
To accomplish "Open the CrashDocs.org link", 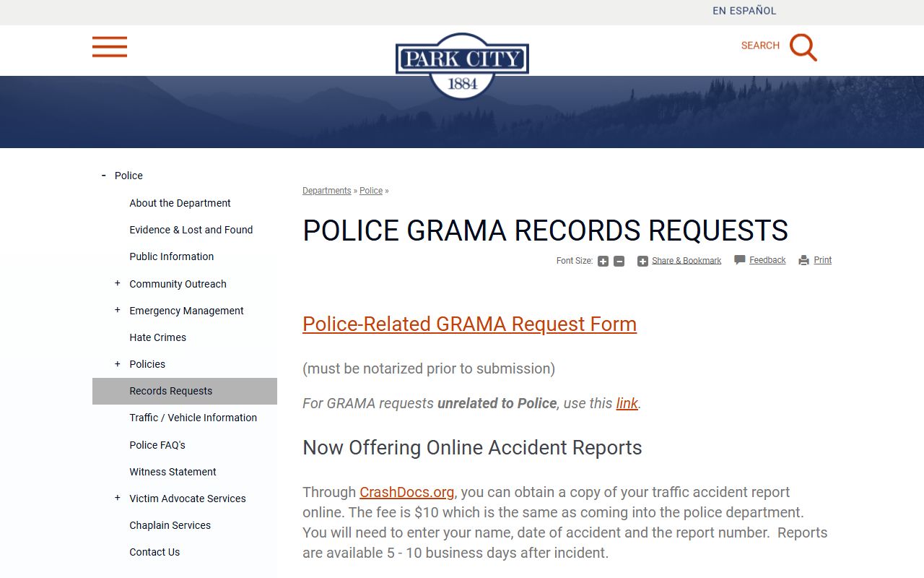I will click(x=407, y=492).
